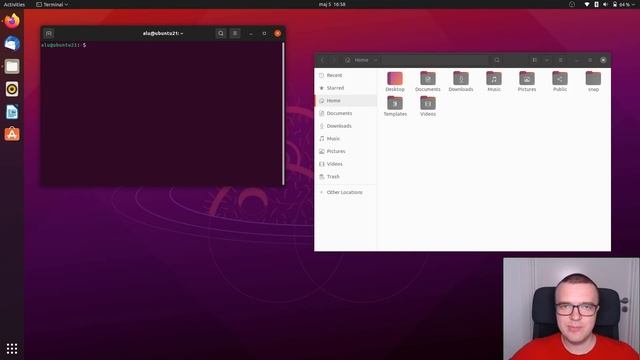The width and height of the screenshot is (640, 360).
Task: Select Starred in Files sidebar
Action: tap(346, 88)
